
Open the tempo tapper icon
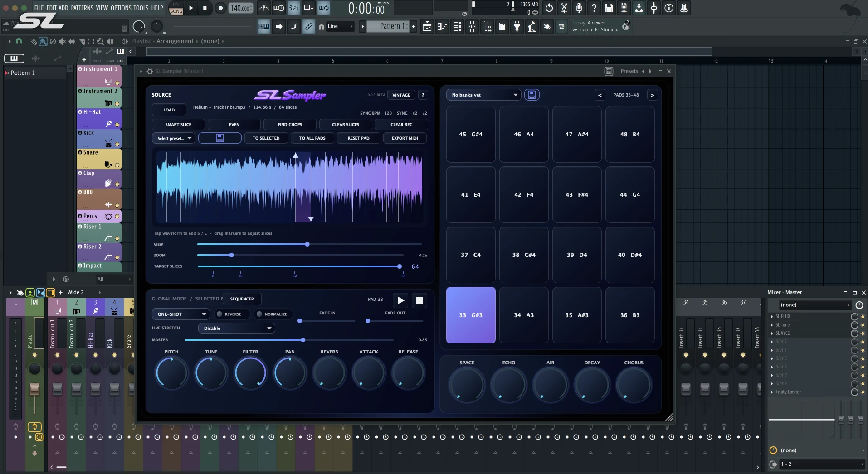(x=532, y=27)
